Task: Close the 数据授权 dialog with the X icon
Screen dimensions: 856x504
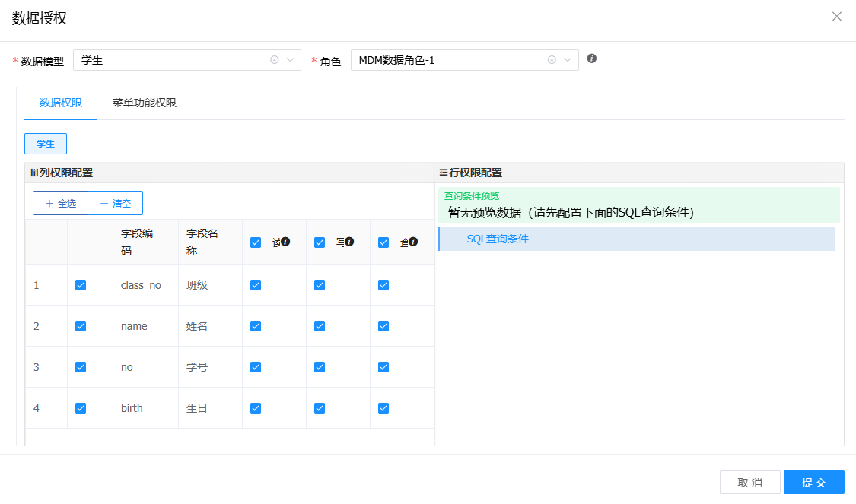Action: tap(837, 17)
